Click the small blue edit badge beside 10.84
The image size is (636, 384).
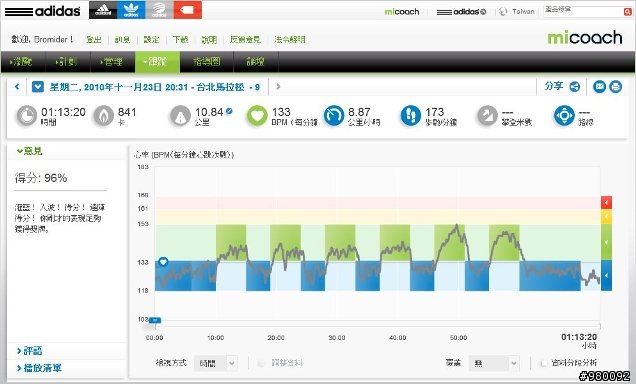click(229, 110)
